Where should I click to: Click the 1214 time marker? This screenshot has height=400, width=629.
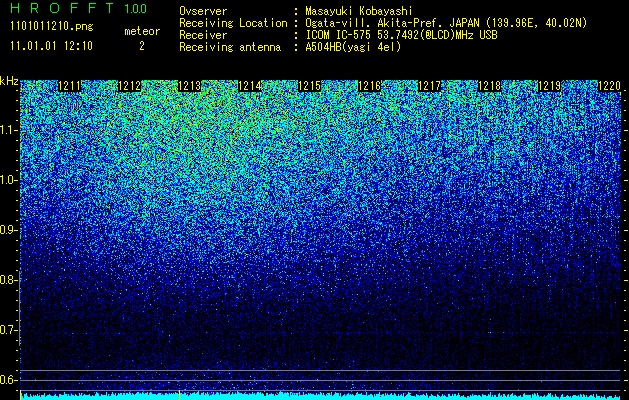coord(250,86)
